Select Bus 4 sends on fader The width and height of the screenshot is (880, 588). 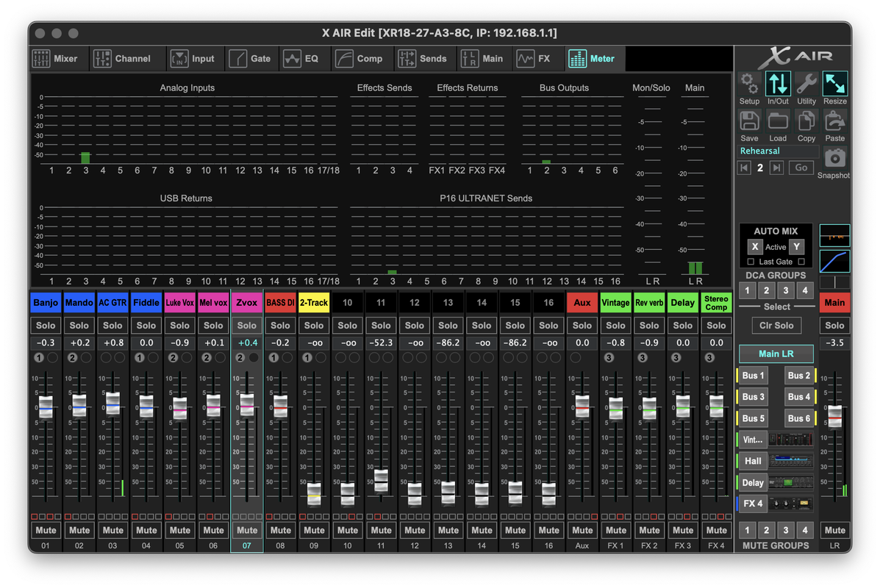[798, 397]
